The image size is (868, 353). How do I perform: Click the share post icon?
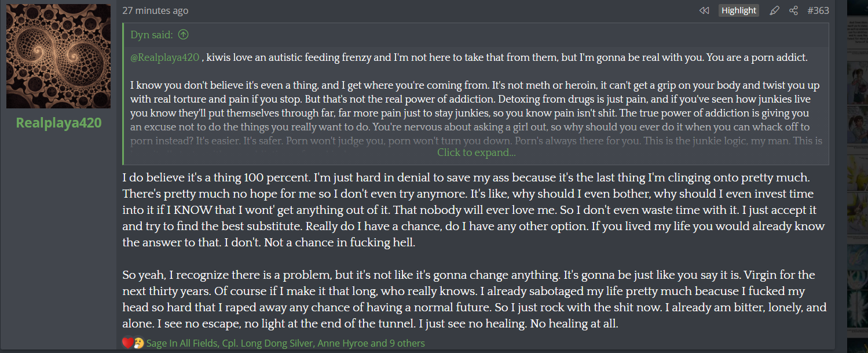point(793,10)
